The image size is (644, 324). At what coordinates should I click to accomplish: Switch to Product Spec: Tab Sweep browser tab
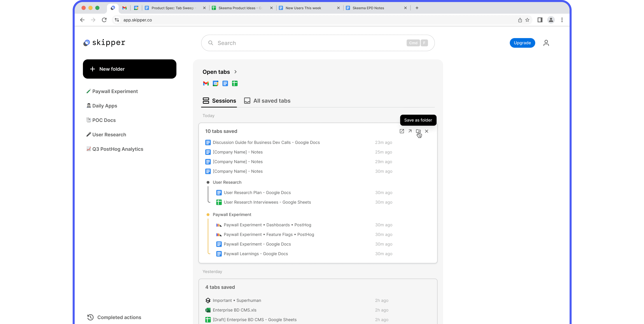pyautogui.click(x=173, y=8)
